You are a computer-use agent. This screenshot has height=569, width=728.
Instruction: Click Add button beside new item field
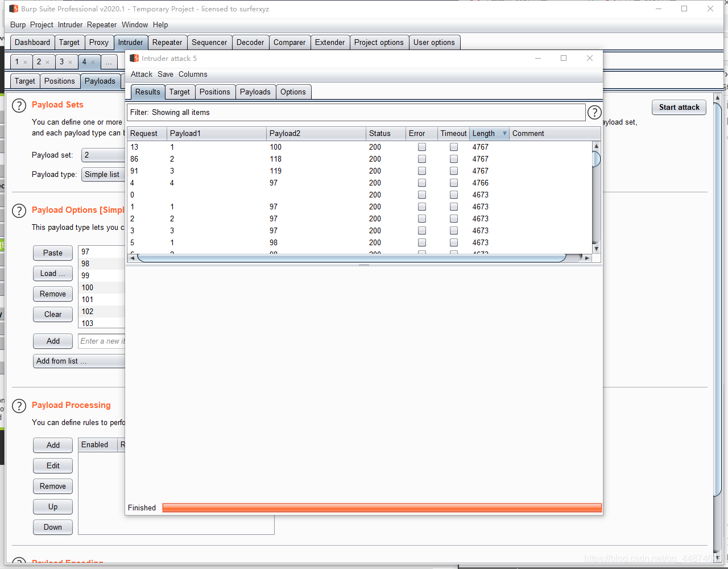click(53, 341)
